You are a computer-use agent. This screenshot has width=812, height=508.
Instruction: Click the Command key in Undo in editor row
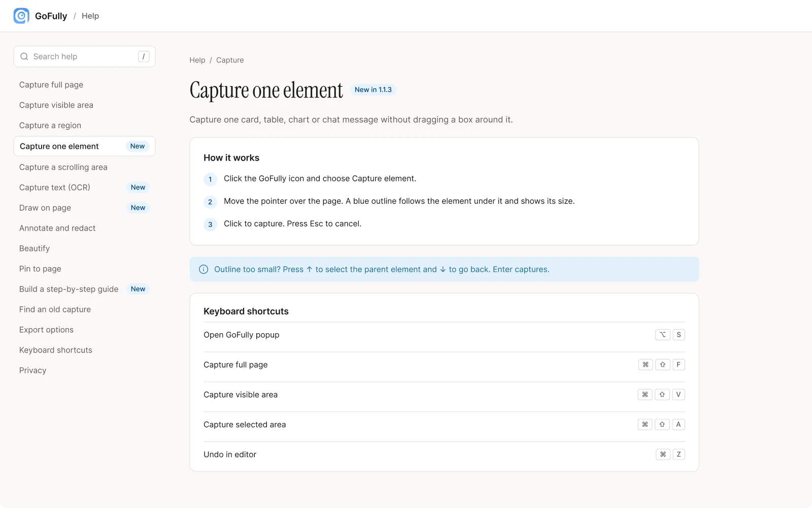click(x=663, y=455)
